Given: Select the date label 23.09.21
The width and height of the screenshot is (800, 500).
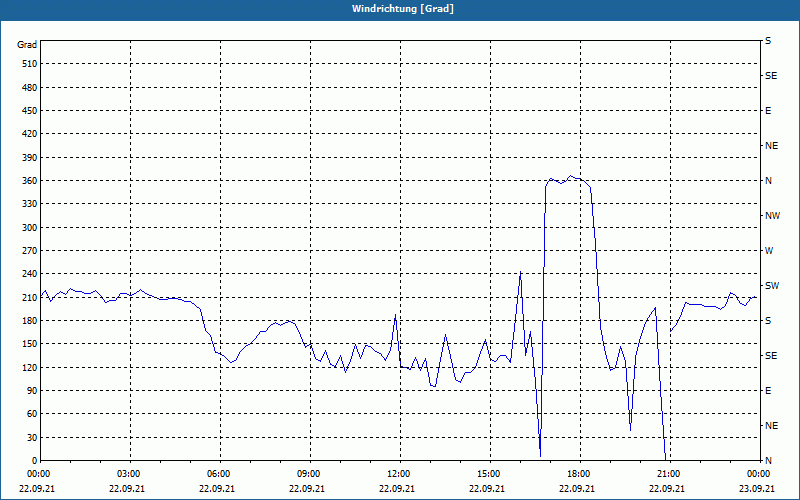Looking at the screenshot, I should click(x=757, y=488).
